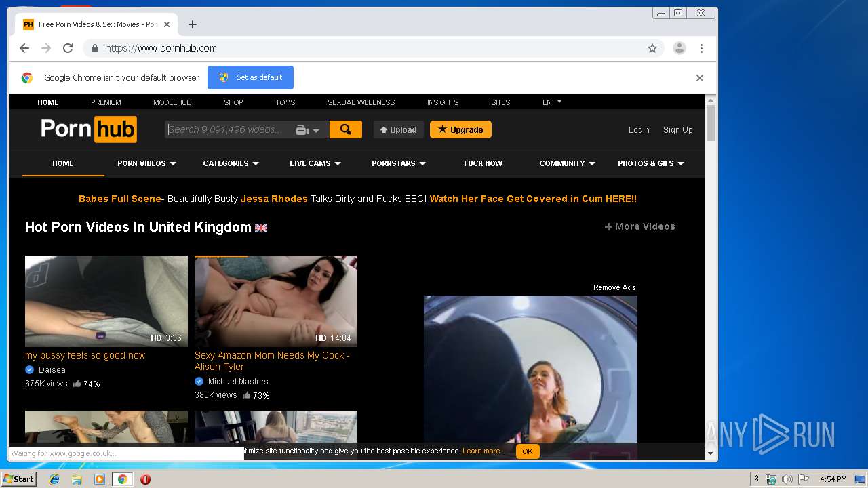Click the page's vertical scrollbar thumb
Viewport: 868px width, 488px height.
point(711,123)
